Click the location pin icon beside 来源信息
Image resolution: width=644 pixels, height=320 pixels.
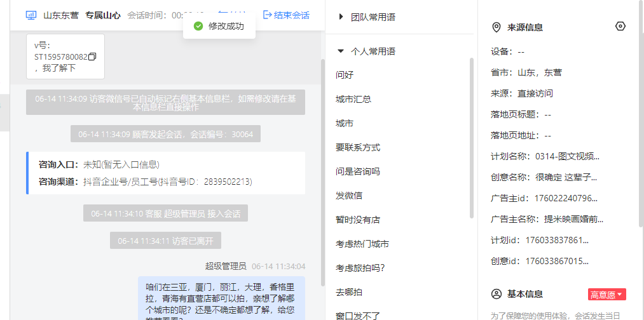click(x=496, y=27)
